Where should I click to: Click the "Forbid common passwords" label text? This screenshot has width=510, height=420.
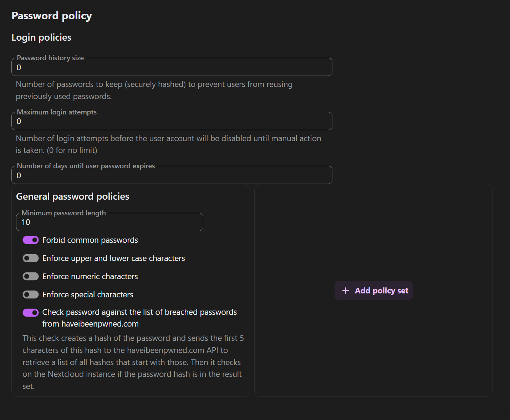point(90,240)
